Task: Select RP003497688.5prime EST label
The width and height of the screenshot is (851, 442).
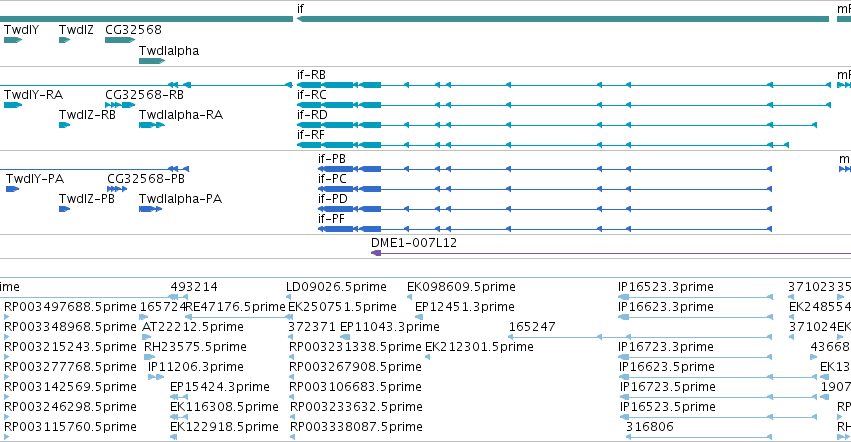Action: pyautogui.click(x=70, y=307)
